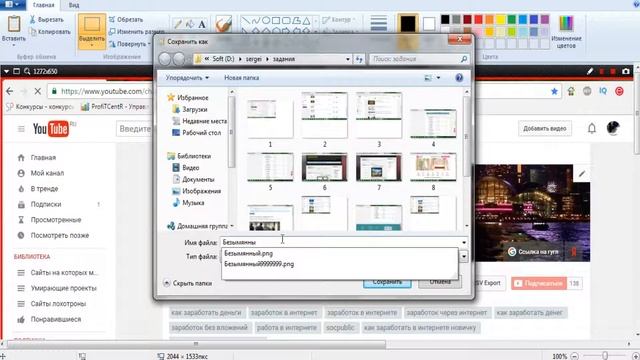640x360 pixels.
Task: Select the Color 2 white swatch
Action: pos(429,24)
